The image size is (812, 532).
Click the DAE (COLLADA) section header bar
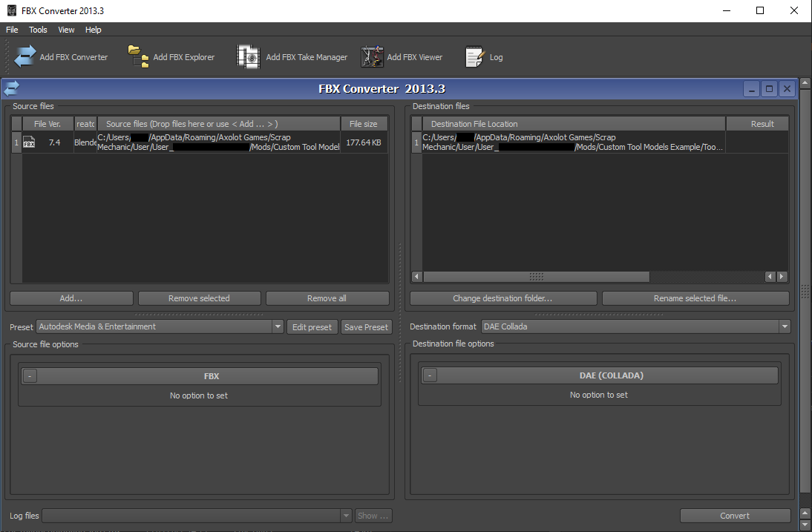[x=600, y=375]
